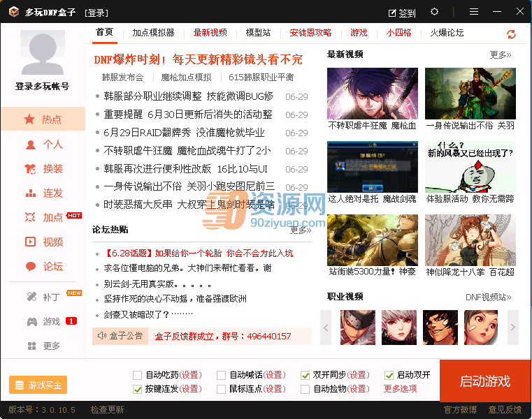This screenshot has width=532, height=419.
Task: Click the 游戏买金 button
Action: pyautogui.click(x=38, y=385)
